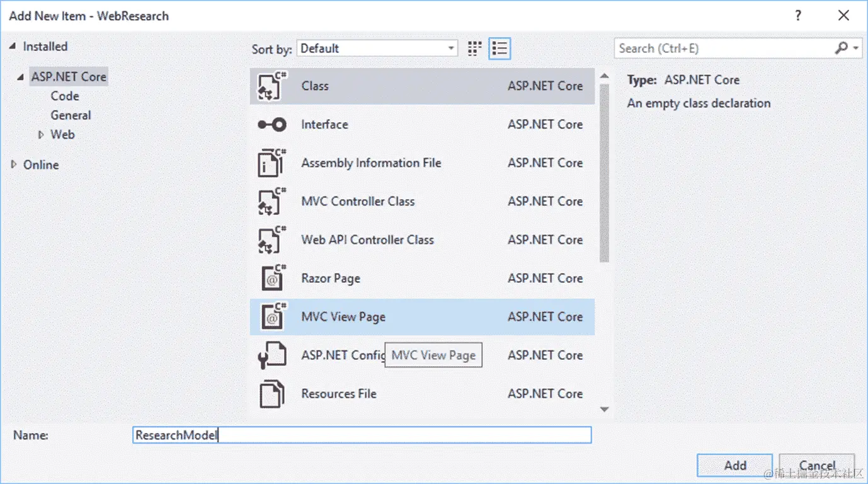Open the search options dropdown arrow
Image resolution: width=868 pixels, height=484 pixels.
[856, 49]
